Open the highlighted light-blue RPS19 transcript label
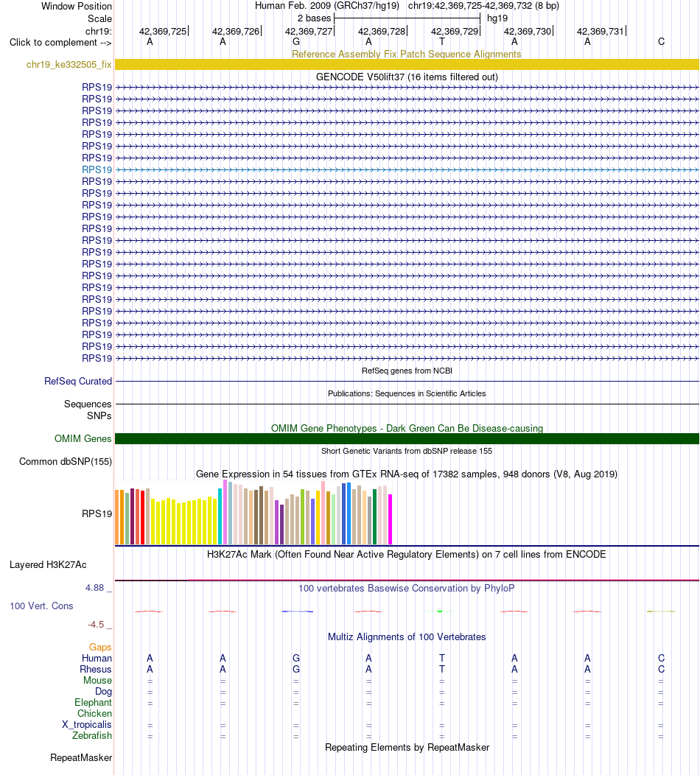Image resolution: width=700 pixels, height=775 pixels. (97, 169)
